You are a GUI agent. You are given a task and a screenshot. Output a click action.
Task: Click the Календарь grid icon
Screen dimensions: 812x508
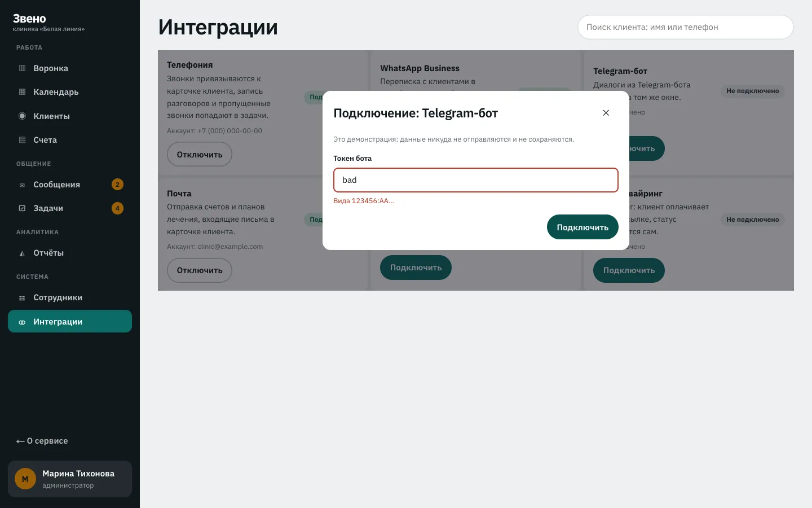(x=22, y=92)
